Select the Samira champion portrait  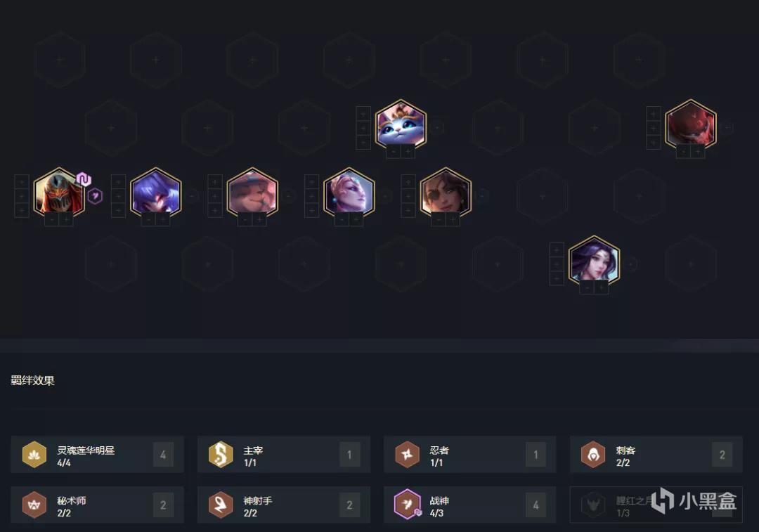(x=446, y=193)
